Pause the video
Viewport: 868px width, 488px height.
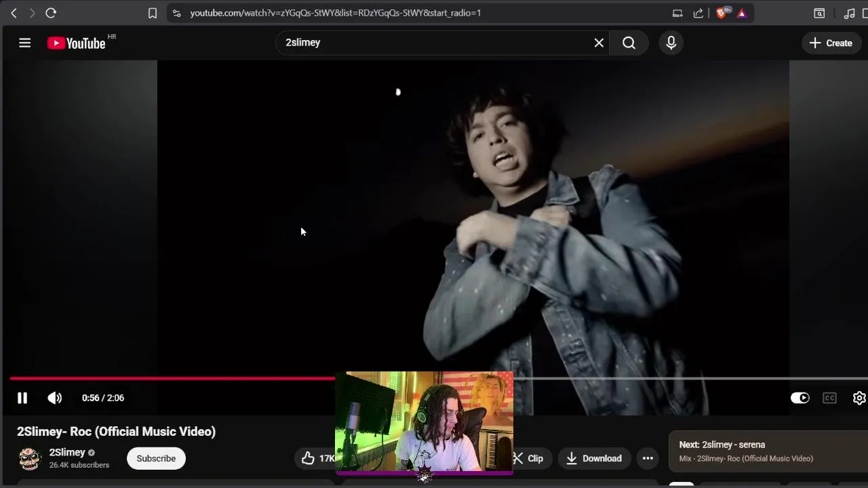22,398
